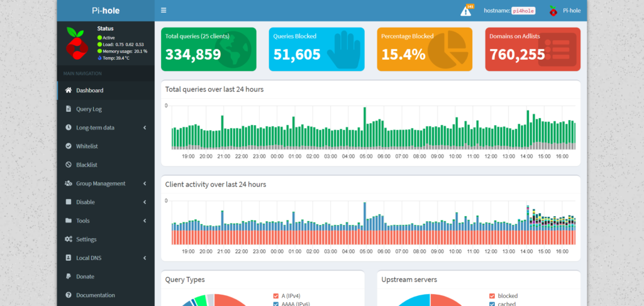Toggle the A (IPv4) legend checkbox
The image size is (644, 306).
coord(276,296)
